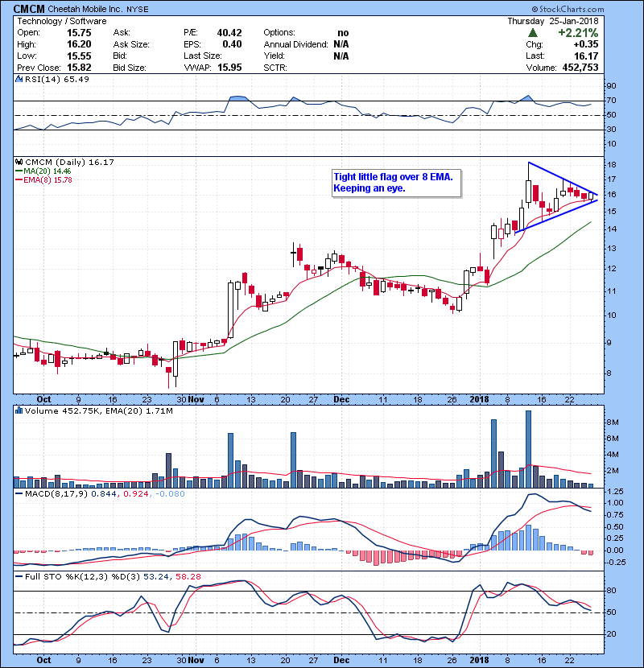Click the Last Size label
Image resolution: width=644 pixels, height=668 pixels.
tap(202, 56)
